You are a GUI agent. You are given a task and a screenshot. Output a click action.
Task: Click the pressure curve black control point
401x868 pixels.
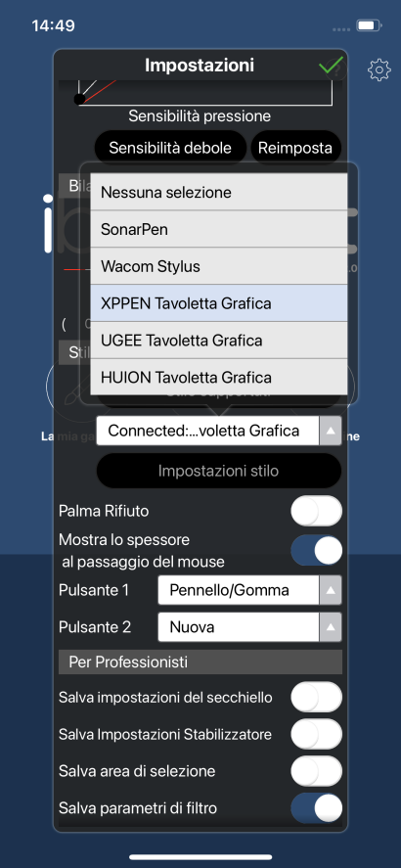pyautogui.click(x=79, y=99)
